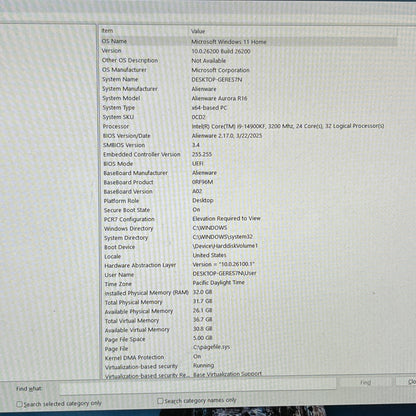Check 'Search category names only' checkbox
The height and width of the screenshot is (416, 416).
point(160,401)
